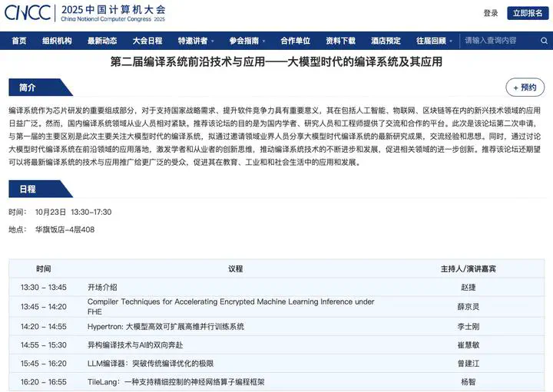Click the 简介 section header

tap(28, 87)
